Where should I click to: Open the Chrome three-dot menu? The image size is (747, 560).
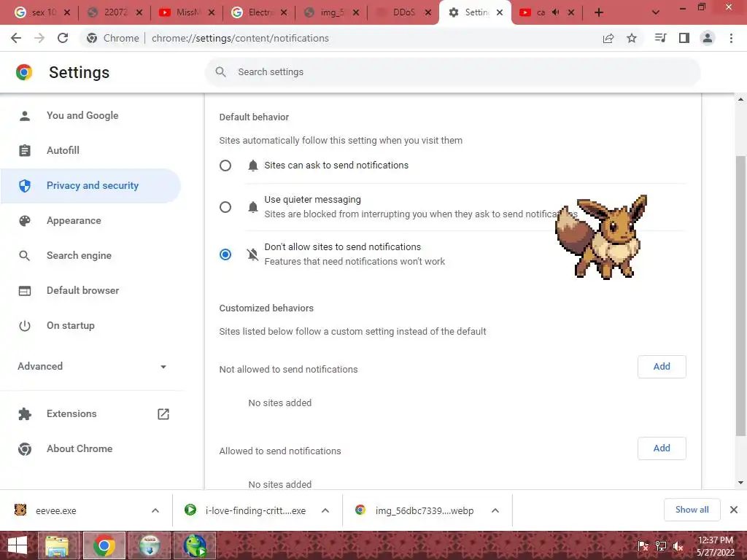point(731,38)
